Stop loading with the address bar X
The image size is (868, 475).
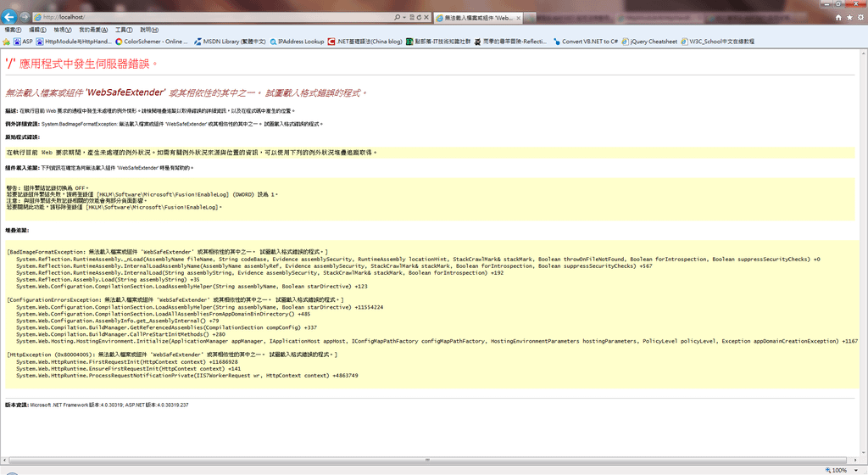426,17
